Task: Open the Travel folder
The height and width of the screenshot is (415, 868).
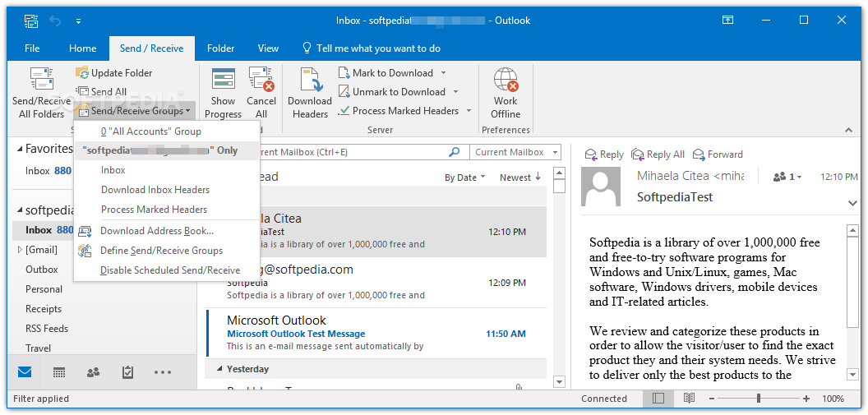Action: (x=38, y=348)
